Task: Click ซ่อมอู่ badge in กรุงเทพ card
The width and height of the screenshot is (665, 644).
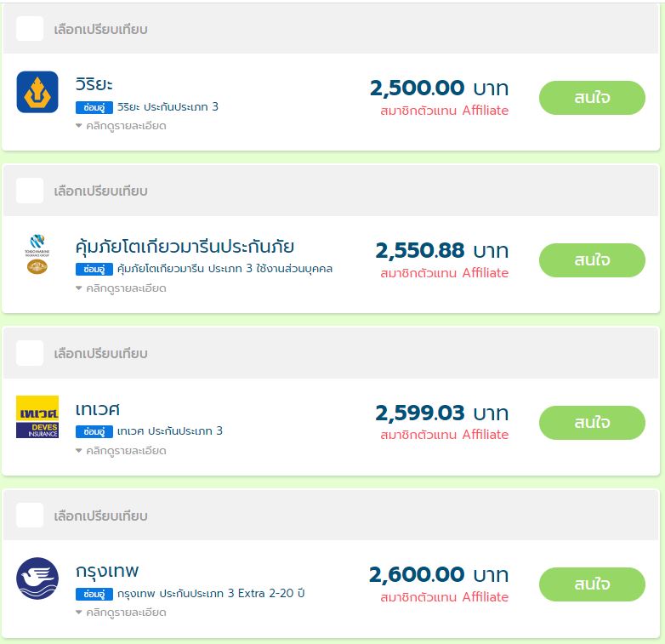Action: coord(94,594)
